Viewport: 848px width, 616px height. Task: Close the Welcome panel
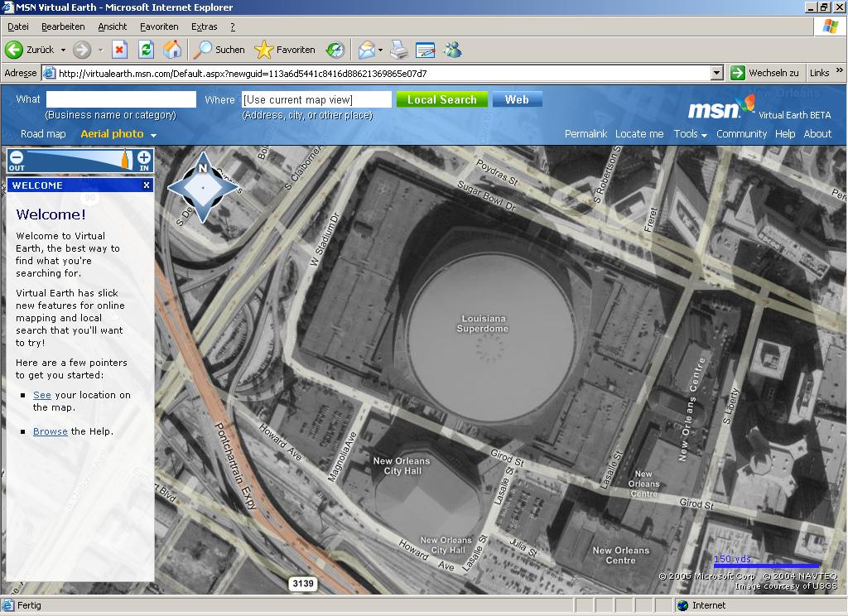[x=147, y=185]
